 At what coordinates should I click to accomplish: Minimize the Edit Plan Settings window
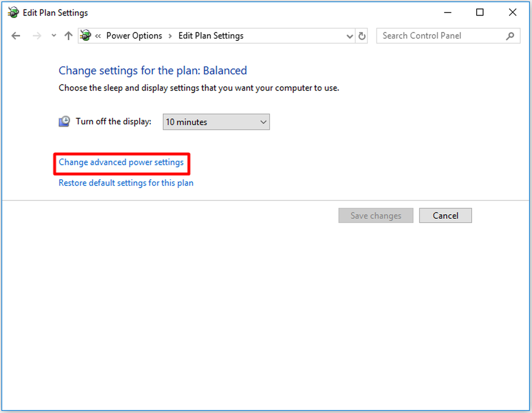tap(447, 13)
